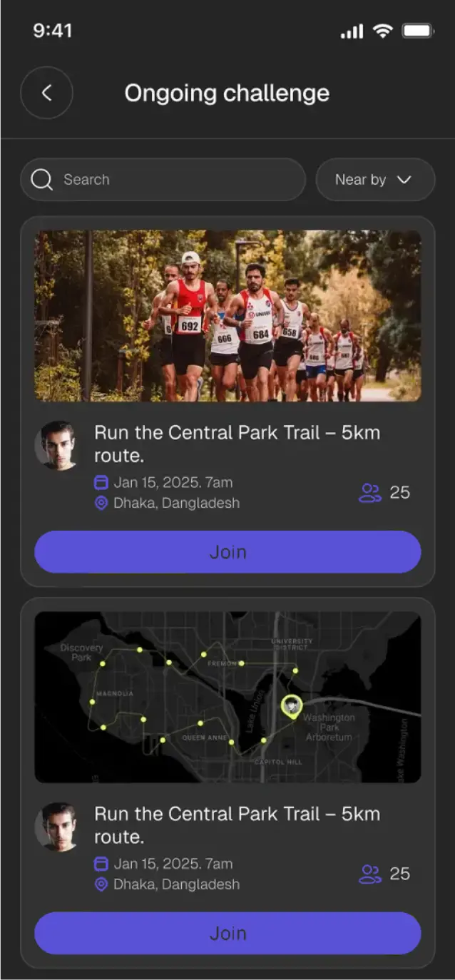Expand the chevron beside Near by

(x=404, y=180)
